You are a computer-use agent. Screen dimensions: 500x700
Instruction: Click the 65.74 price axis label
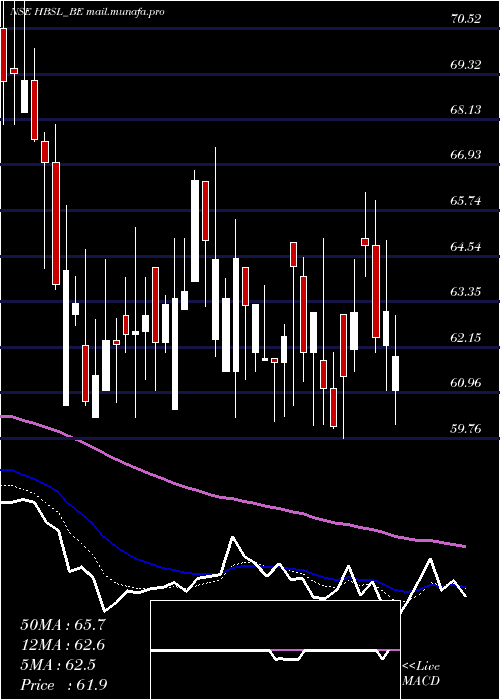(x=466, y=200)
